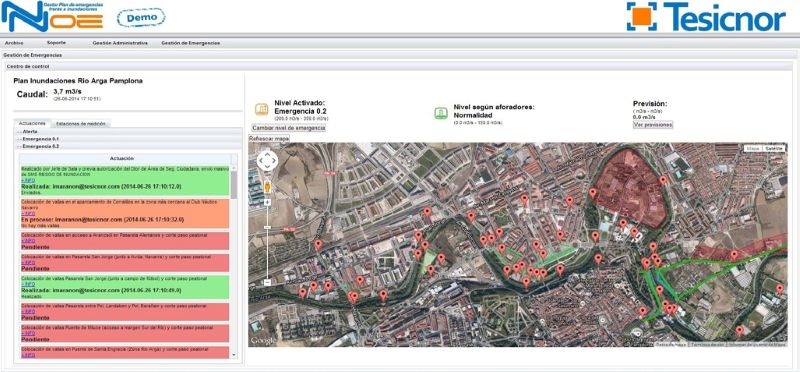Click the Ver previsiones button
This screenshot has height=372, width=800.
[653, 125]
